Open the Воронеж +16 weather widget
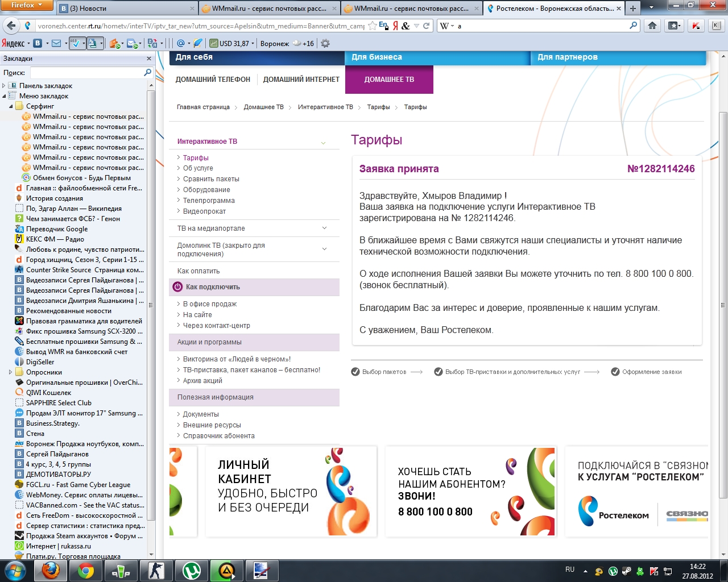This screenshot has height=582, width=728. tap(287, 43)
